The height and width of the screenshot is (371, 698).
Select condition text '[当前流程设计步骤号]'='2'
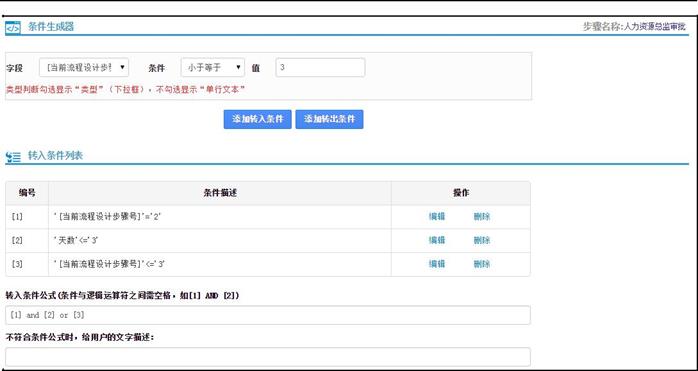[107, 217]
